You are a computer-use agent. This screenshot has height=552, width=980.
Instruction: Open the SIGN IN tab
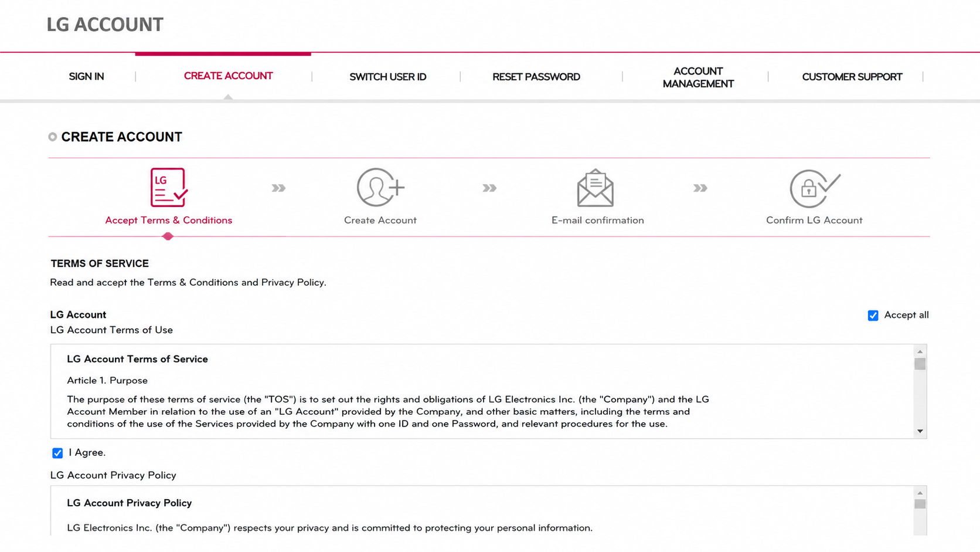86,77
